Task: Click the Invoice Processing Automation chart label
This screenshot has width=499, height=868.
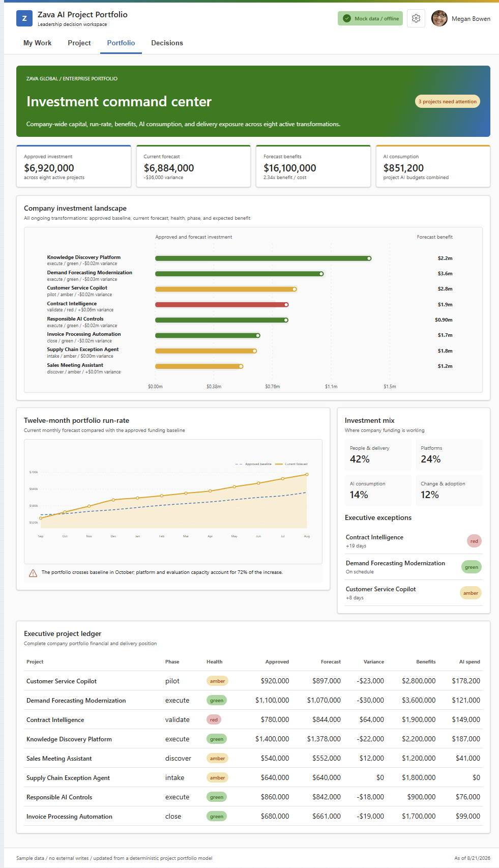Action: point(84,334)
